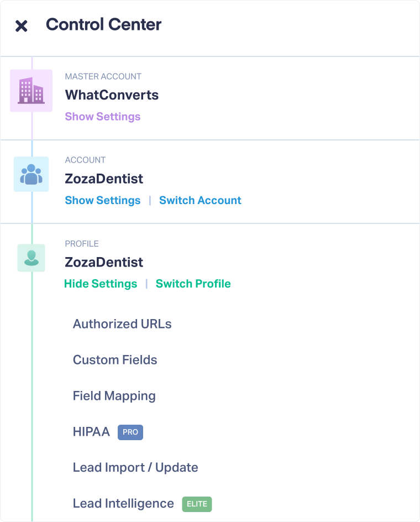Click the ZozaDentist account name heading
420x522 pixels.
pyautogui.click(x=104, y=179)
